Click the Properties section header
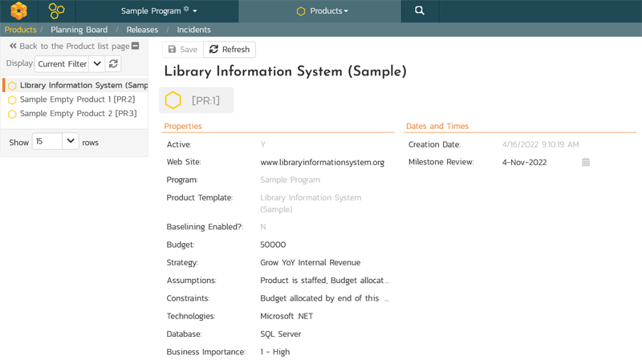This screenshot has width=642, height=364. 183,126
